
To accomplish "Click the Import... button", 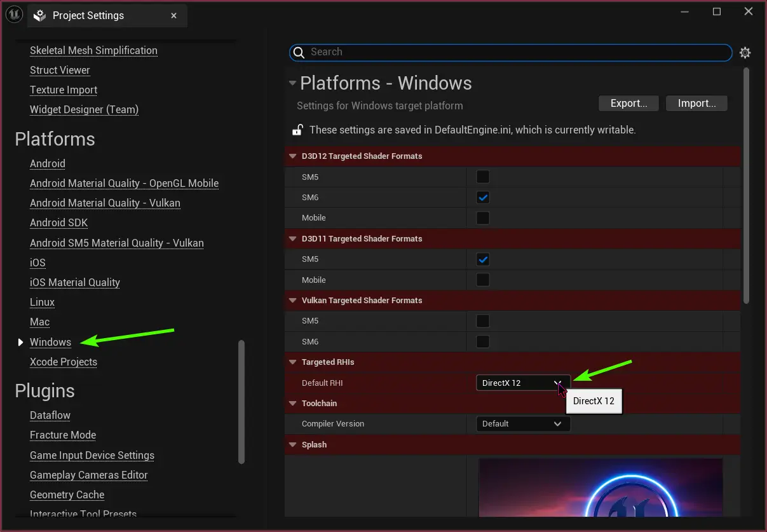I will click(x=696, y=103).
